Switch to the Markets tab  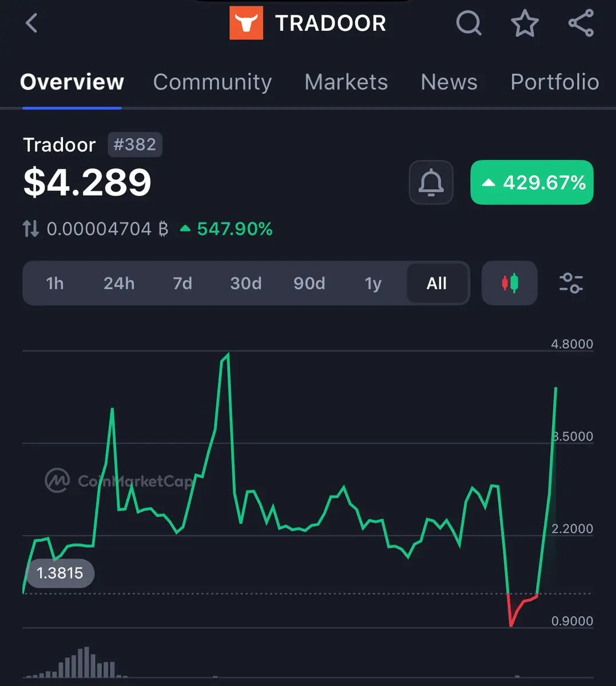(x=346, y=82)
